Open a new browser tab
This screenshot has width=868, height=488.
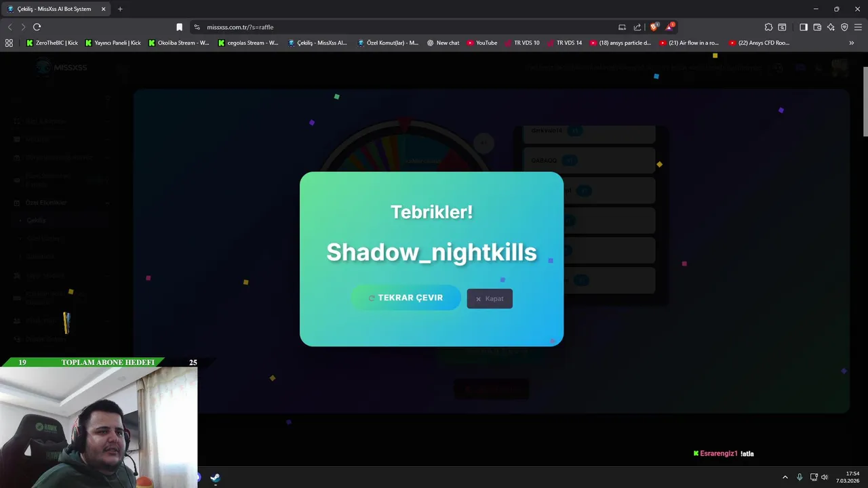pos(120,9)
